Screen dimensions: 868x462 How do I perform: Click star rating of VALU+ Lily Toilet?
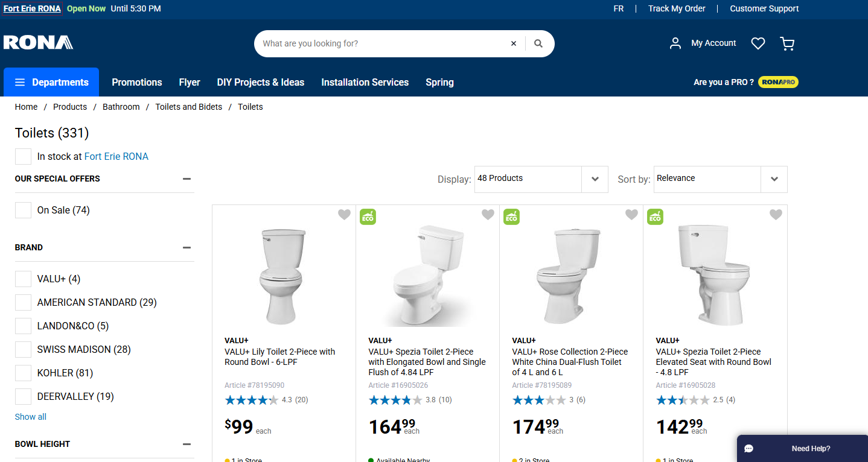pyautogui.click(x=252, y=400)
